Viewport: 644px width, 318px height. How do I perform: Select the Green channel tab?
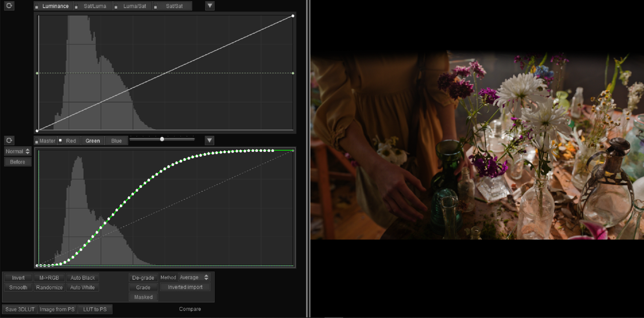tap(93, 141)
